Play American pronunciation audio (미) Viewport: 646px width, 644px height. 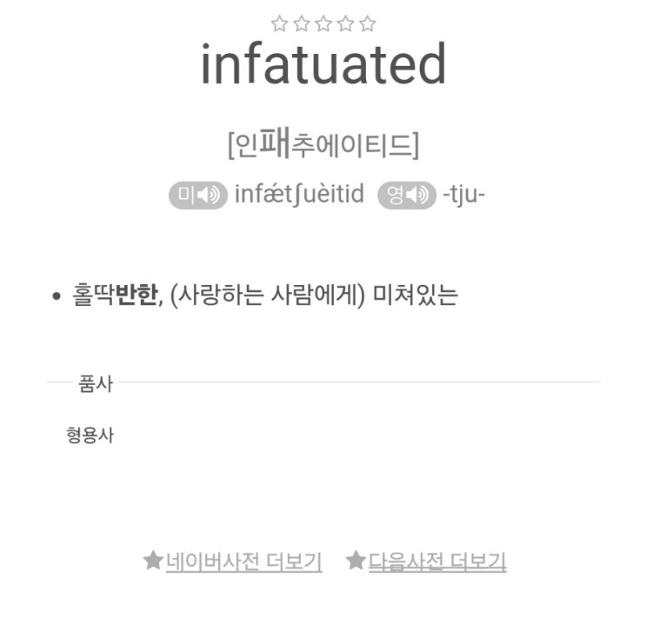198,195
